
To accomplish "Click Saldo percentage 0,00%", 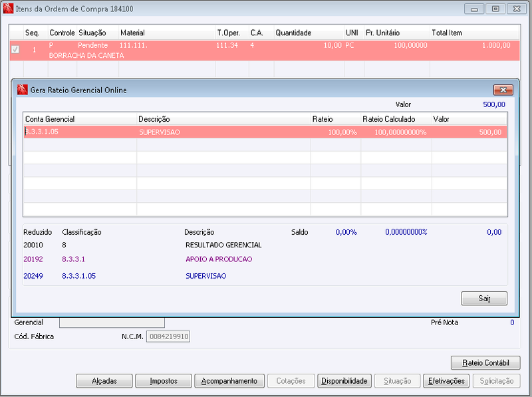I will (346, 232).
